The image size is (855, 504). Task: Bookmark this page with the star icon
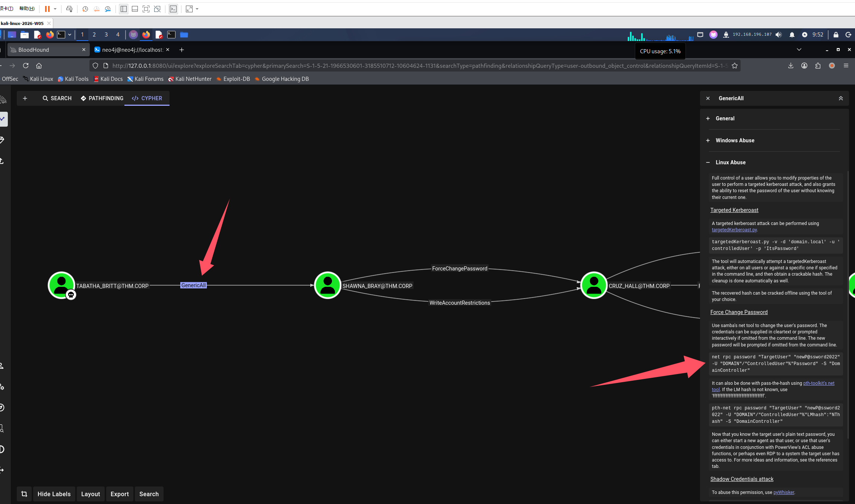point(735,66)
